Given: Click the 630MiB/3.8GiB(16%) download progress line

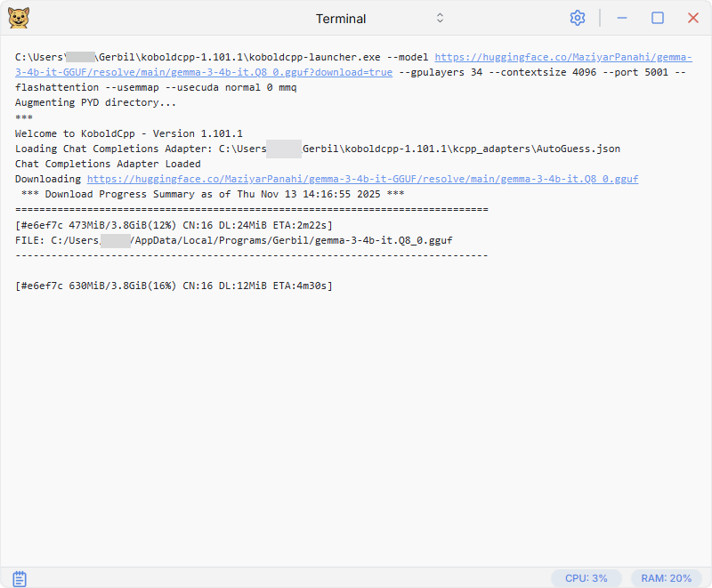Looking at the screenshot, I should point(174,286).
